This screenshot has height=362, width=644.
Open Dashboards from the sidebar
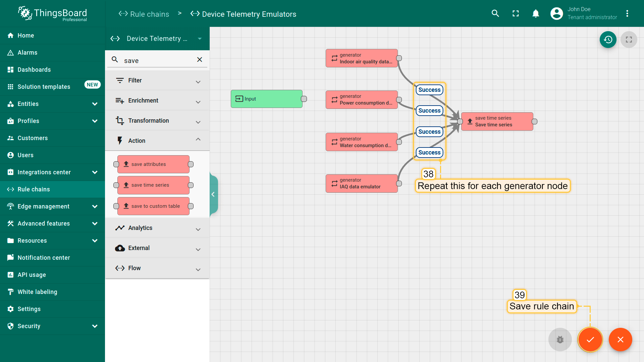tap(34, 70)
